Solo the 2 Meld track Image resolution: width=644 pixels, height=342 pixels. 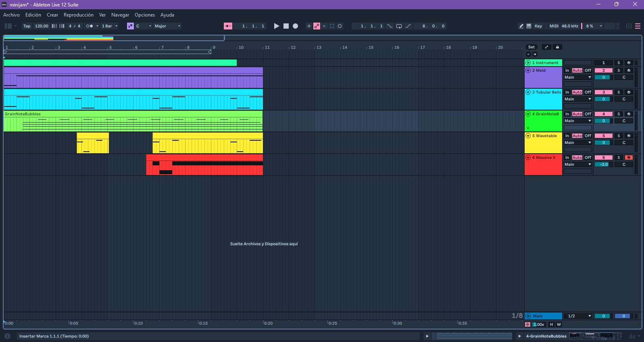pyautogui.click(x=619, y=71)
